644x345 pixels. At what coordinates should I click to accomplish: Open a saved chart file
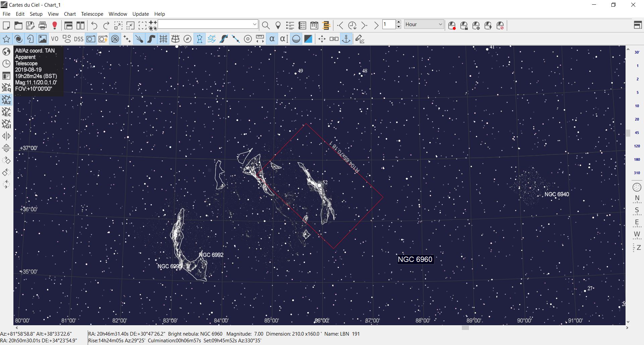18,25
